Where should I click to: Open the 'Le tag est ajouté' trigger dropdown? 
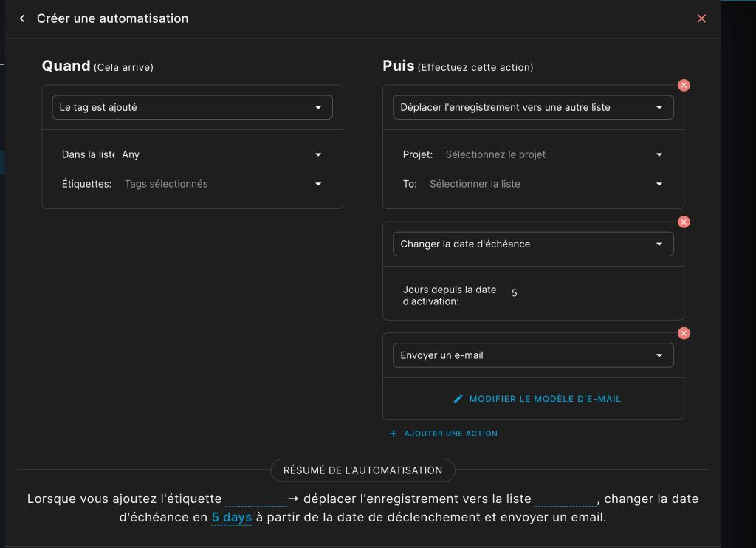193,107
